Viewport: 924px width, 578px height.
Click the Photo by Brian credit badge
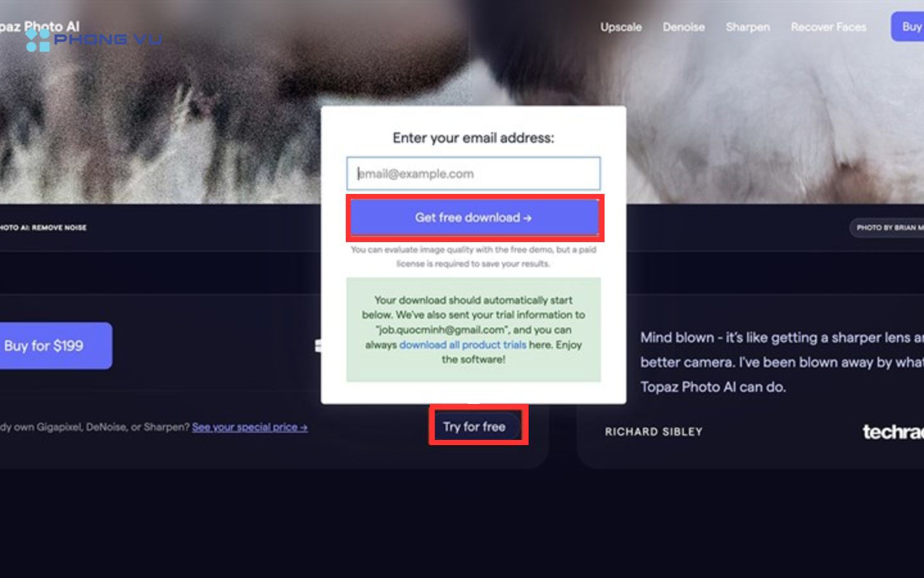(x=887, y=227)
